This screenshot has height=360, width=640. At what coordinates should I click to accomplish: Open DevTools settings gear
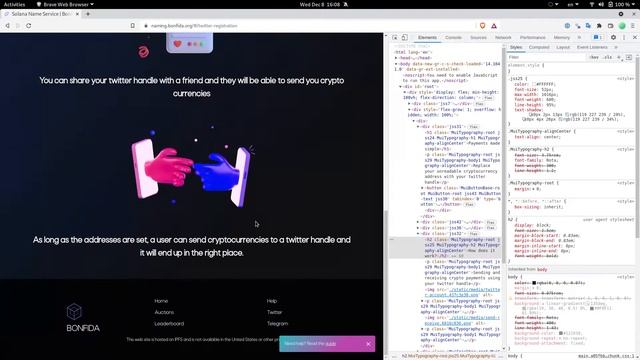(x=613, y=38)
